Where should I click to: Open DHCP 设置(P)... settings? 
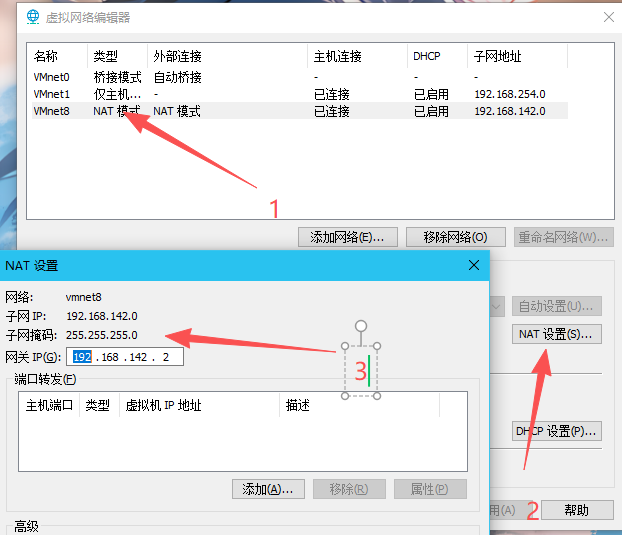pyautogui.click(x=556, y=431)
